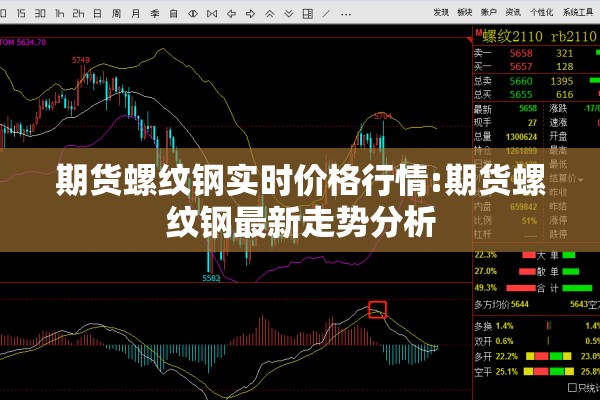Click the right arrow navigation icon
The width and height of the screenshot is (600, 400).
250,14
